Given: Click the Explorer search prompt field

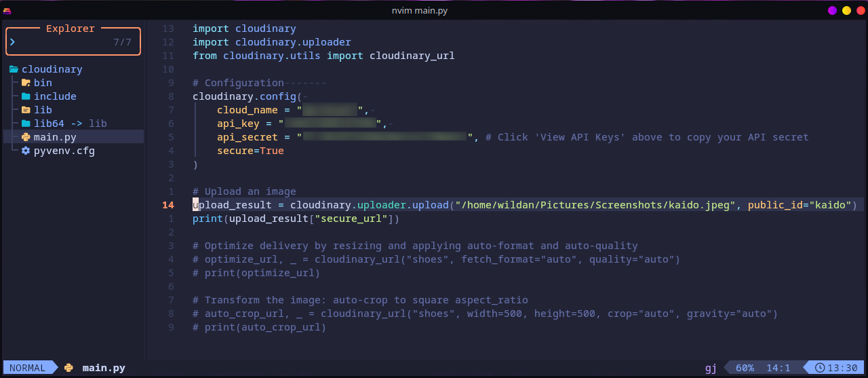Looking at the screenshot, I should (73, 42).
